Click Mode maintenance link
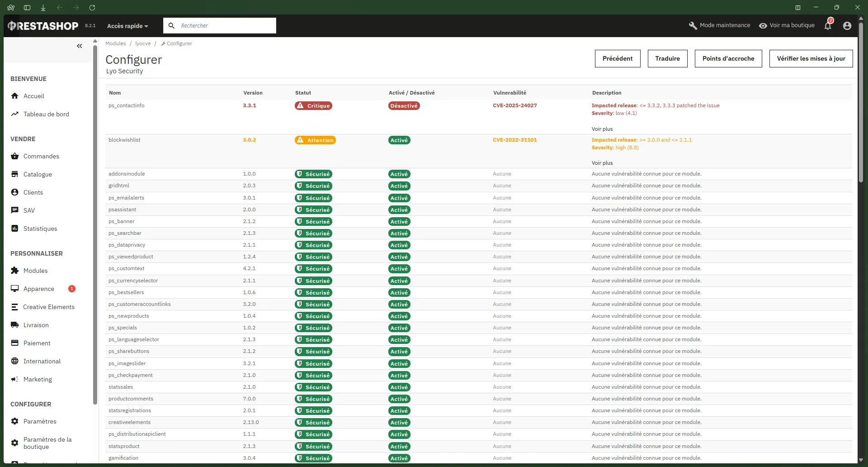Screen dimensions: 868x467 point(719,25)
